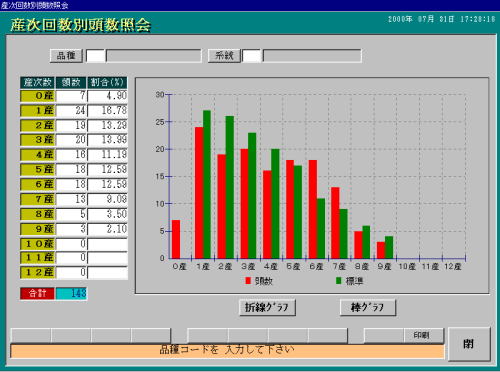Click the 頭数 column header
This screenshot has height=372, width=500.
[71, 82]
